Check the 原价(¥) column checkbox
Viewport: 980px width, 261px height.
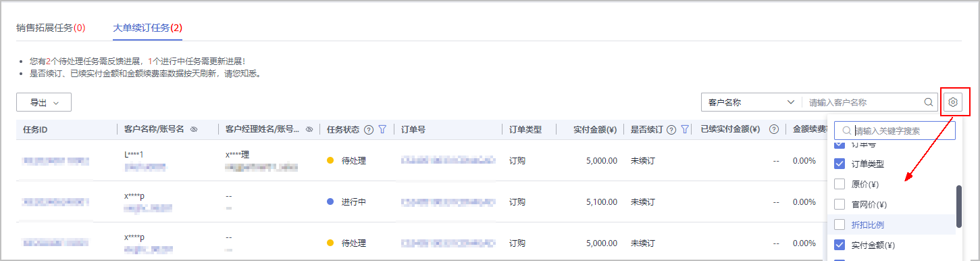click(x=840, y=184)
